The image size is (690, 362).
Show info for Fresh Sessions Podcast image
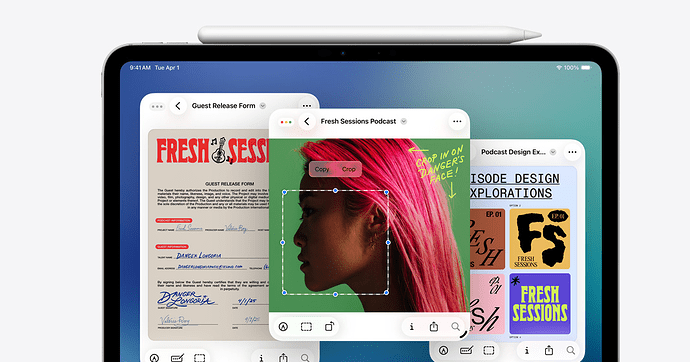(411, 326)
